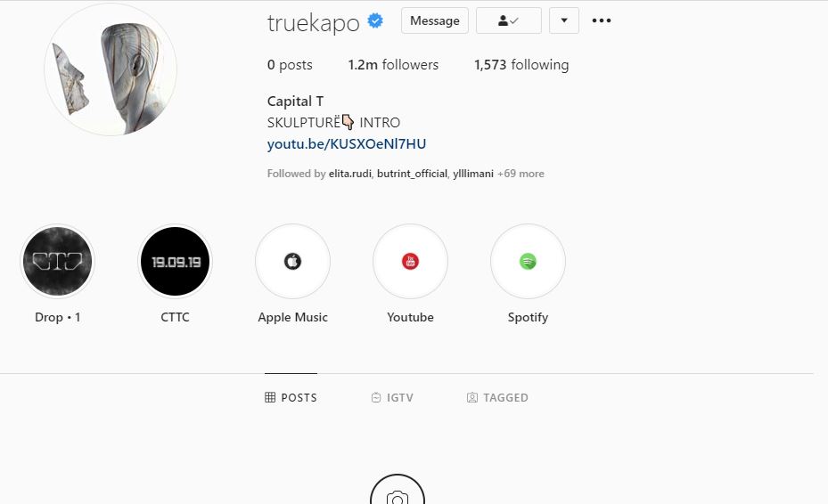828x504 pixels.
Task: Open the Spotify story highlight
Action: (528, 261)
